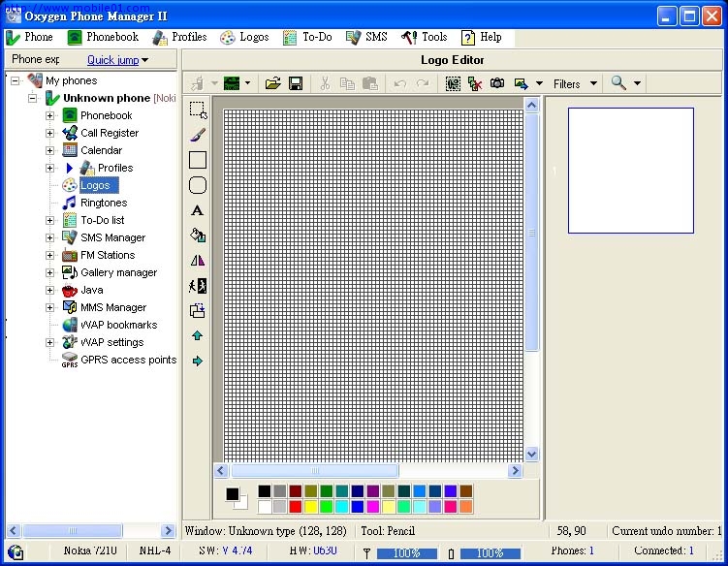This screenshot has width=728, height=566.
Task: Shift image up with green arrow
Action: click(198, 335)
